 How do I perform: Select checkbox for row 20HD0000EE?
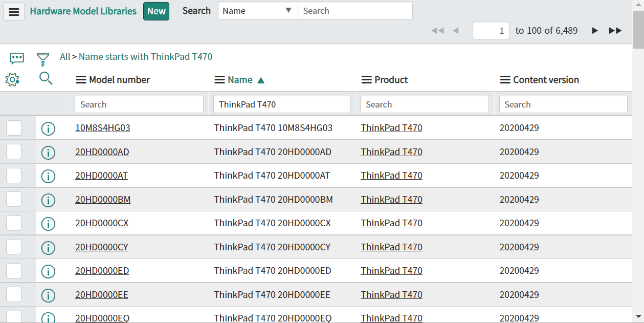14,295
